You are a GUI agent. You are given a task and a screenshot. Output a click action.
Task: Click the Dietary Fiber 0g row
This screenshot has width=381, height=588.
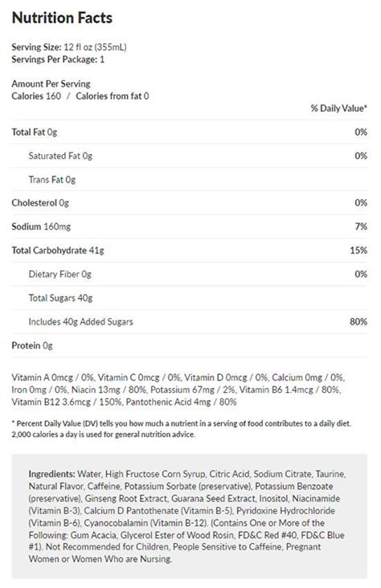coord(189,274)
